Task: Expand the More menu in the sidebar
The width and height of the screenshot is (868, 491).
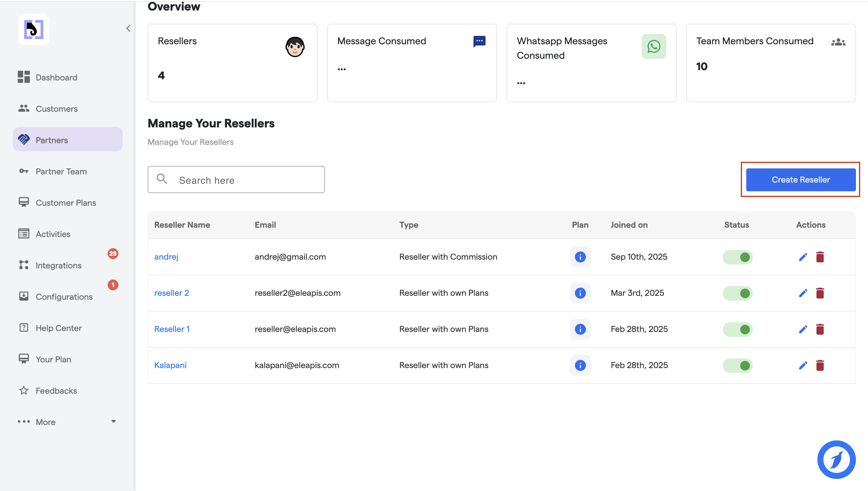Action: click(x=68, y=422)
